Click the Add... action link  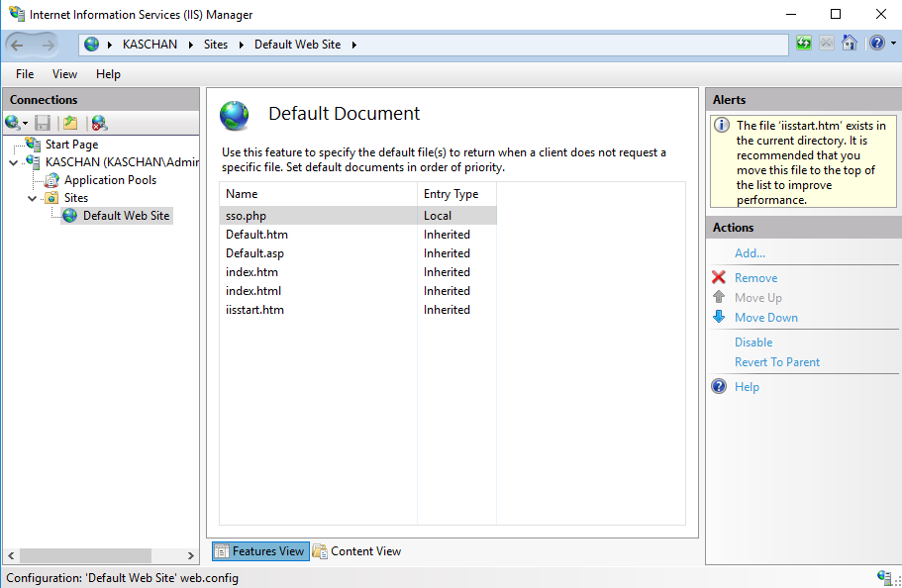750,253
